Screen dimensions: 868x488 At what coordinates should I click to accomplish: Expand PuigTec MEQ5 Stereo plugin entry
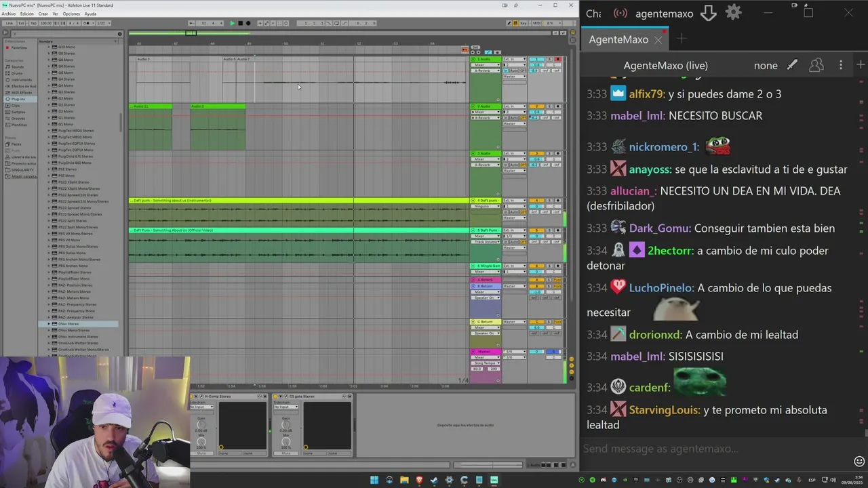click(49, 131)
